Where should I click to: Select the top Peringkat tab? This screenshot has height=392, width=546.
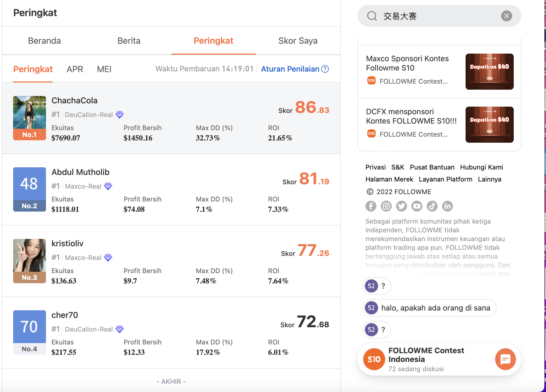click(213, 41)
